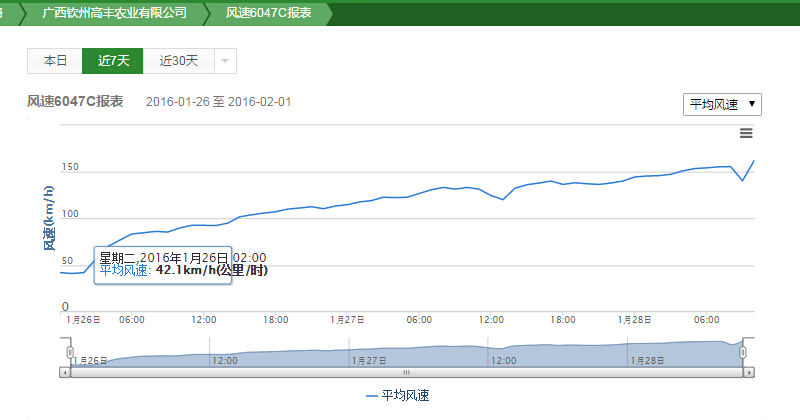Click the 2016-01-26 至 2016-02-01 date range
The image size is (800, 420).
[x=218, y=102]
